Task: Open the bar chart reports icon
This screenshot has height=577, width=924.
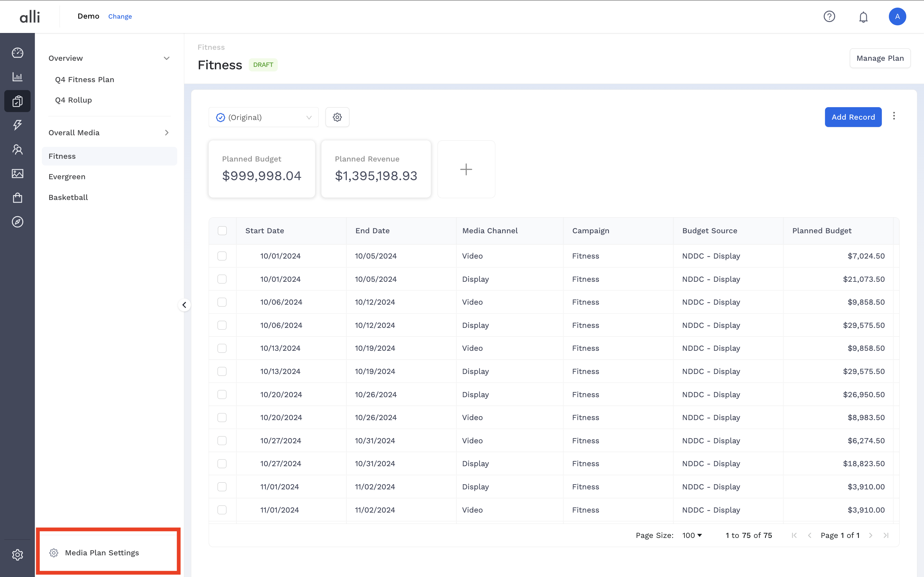Action: (x=17, y=77)
